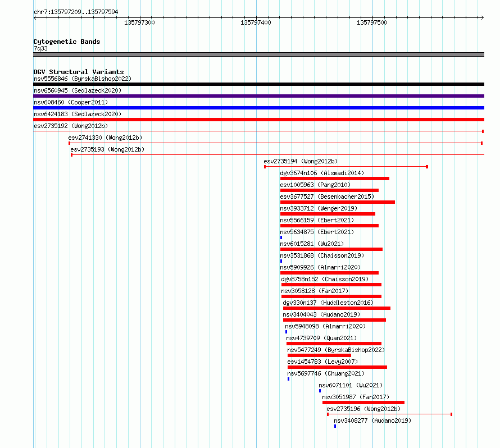This screenshot has height=448, width=500.
Task: Click the blue nsv5948098 insertion marker
Action: pos(287,332)
